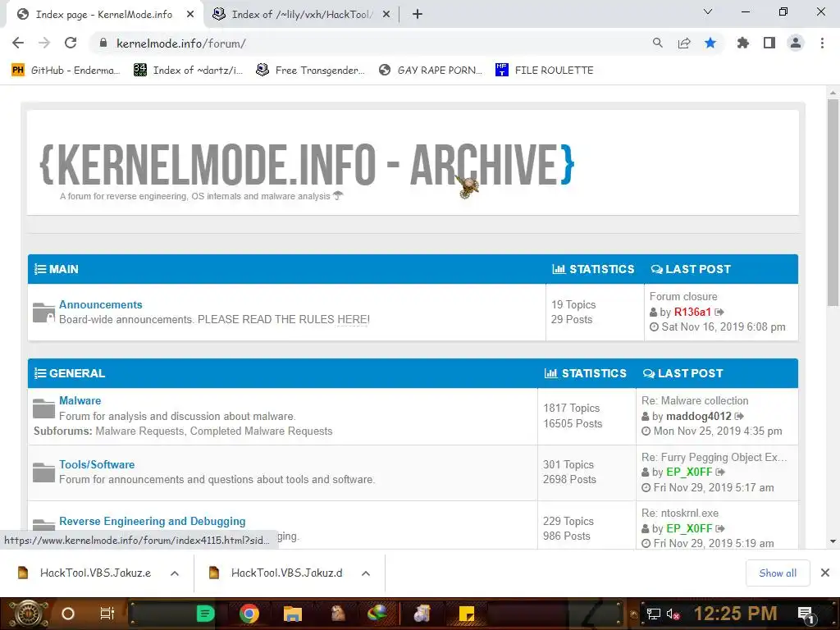Open Reverse Engineering and Debugging forum
This screenshot has width=840, height=630.
(152, 521)
